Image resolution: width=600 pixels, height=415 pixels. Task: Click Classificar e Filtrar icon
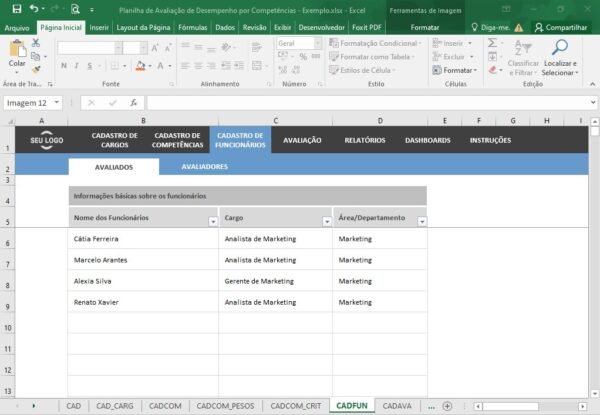(523, 47)
